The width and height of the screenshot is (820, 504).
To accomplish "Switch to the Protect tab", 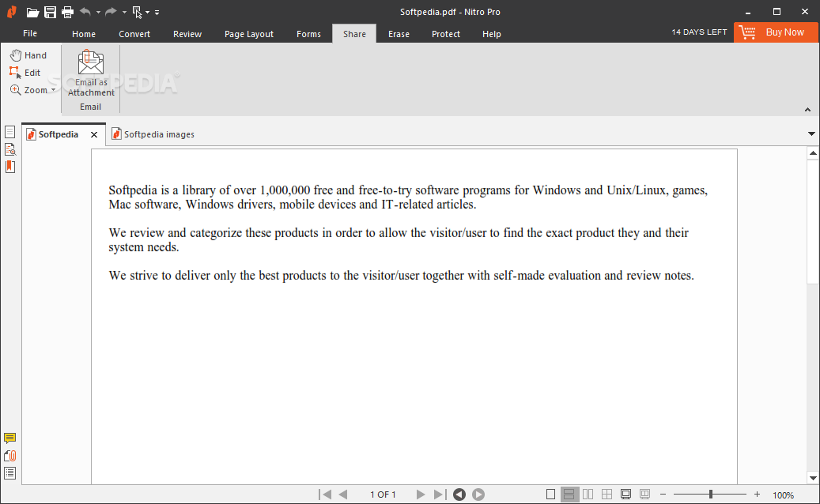I will coord(445,34).
